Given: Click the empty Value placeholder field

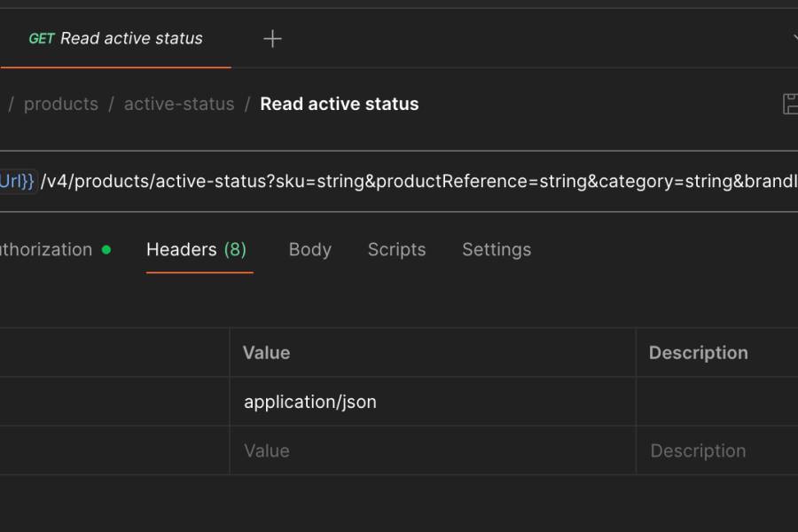Looking at the screenshot, I should point(266,450).
